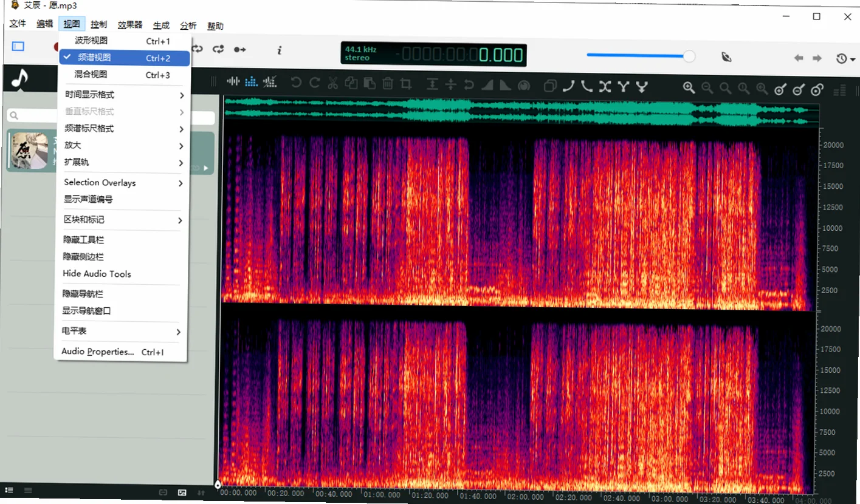Select the waveform view toolbar icon

pos(233,81)
